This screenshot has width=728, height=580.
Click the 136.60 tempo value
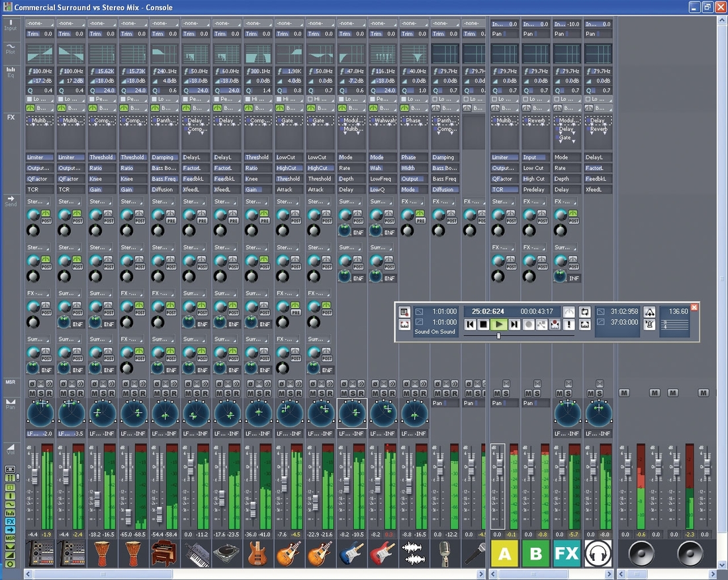tap(678, 311)
